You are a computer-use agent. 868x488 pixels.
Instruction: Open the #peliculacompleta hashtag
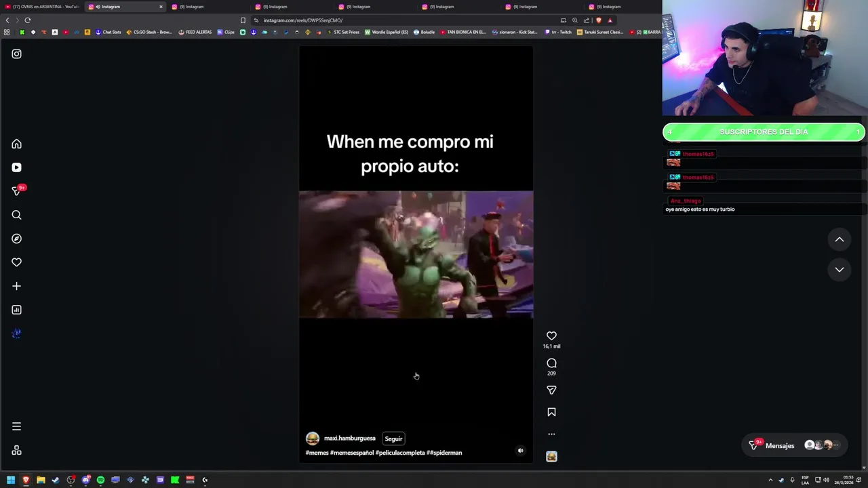pyautogui.click(x=400, y=453)
